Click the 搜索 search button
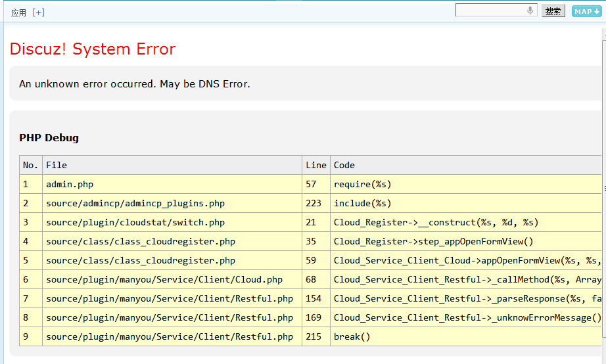The width and height of the screenshot is (606, 364). coord(553,11)
